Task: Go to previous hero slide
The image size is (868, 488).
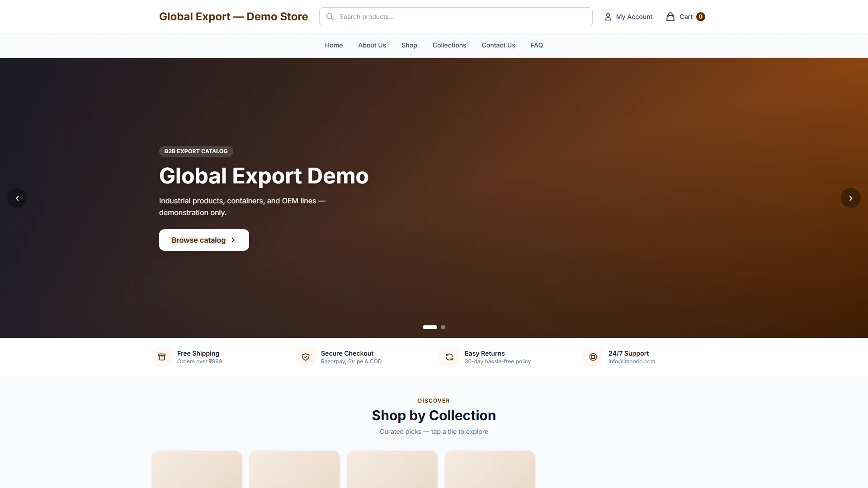Action: tap(17, 198)
